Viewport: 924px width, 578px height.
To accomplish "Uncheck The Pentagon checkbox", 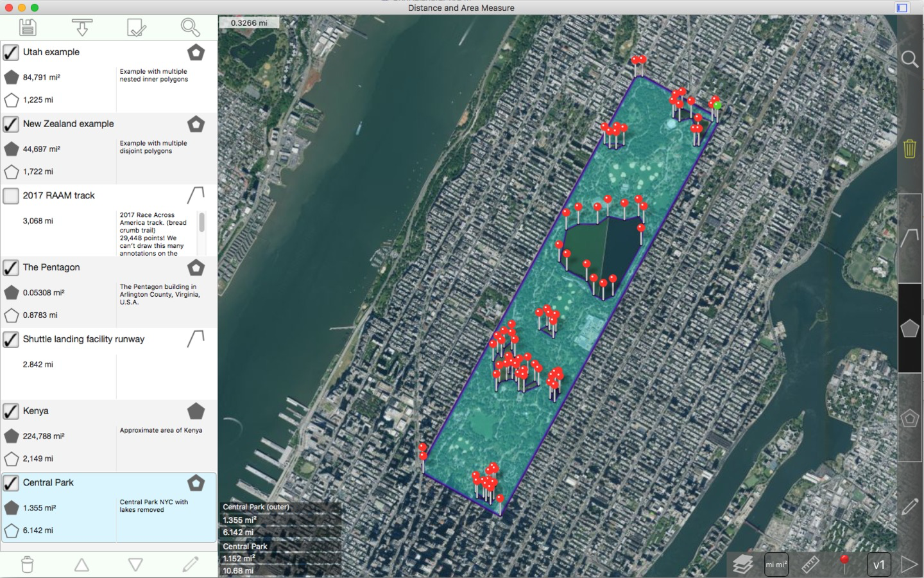I will pos(11,267).
